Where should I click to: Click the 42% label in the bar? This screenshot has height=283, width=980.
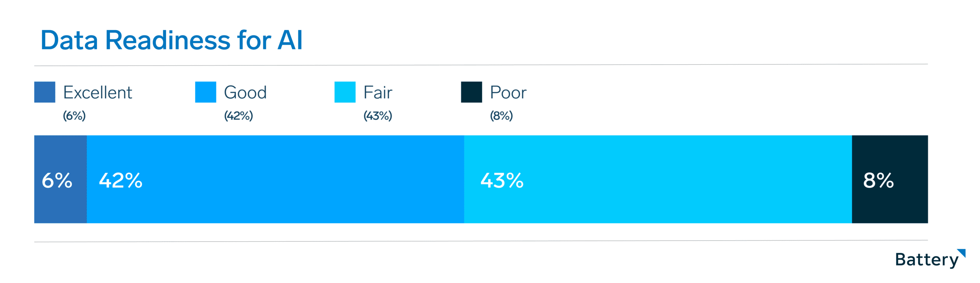[x=121, y=181]
